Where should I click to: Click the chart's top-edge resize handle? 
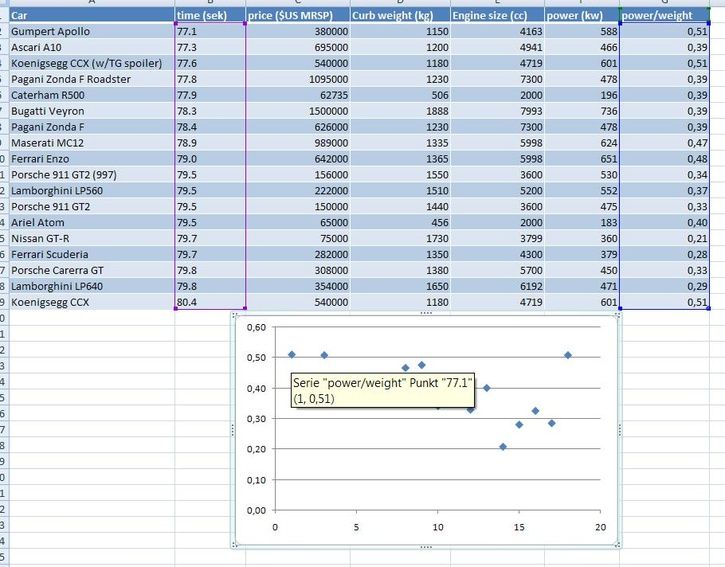426,314
